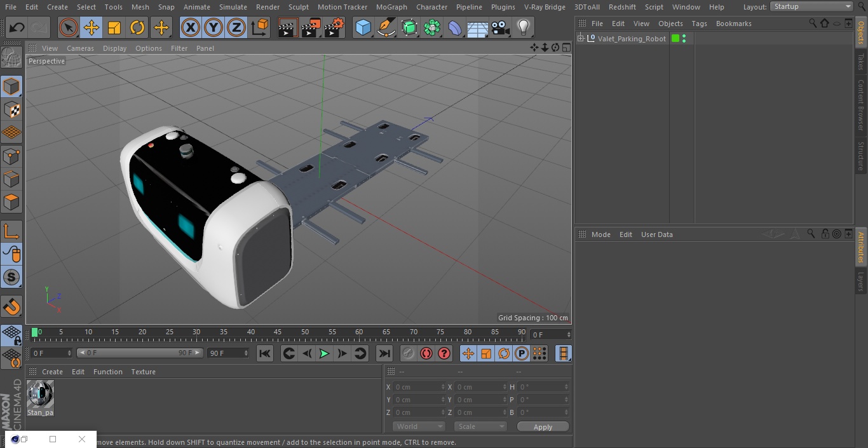868x448 pixels.
Task: Toggle coordinate system icon
Action: (x=260, y=27)
